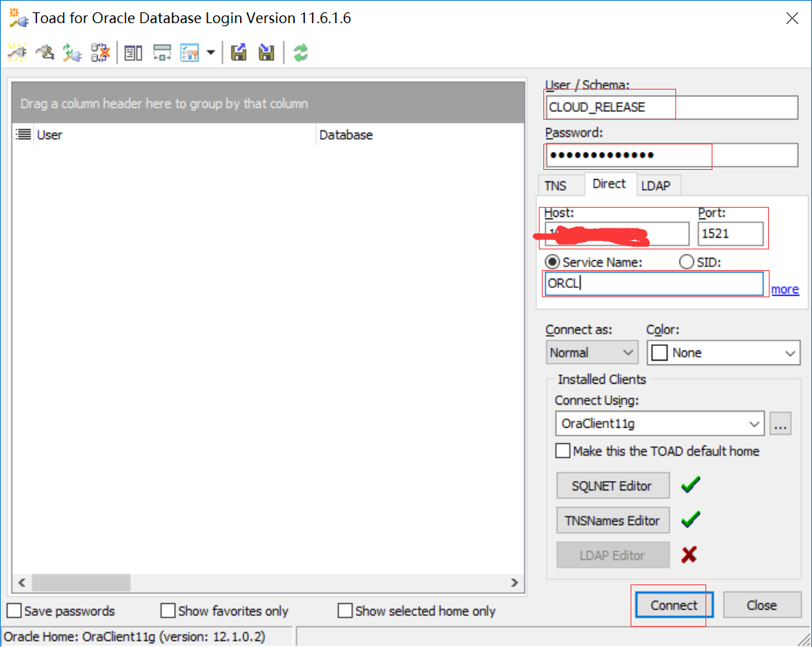This screenshot has height=647, width=812.
Task: Click the reconnect green arrows plug icon
Action: click(72, 53)
